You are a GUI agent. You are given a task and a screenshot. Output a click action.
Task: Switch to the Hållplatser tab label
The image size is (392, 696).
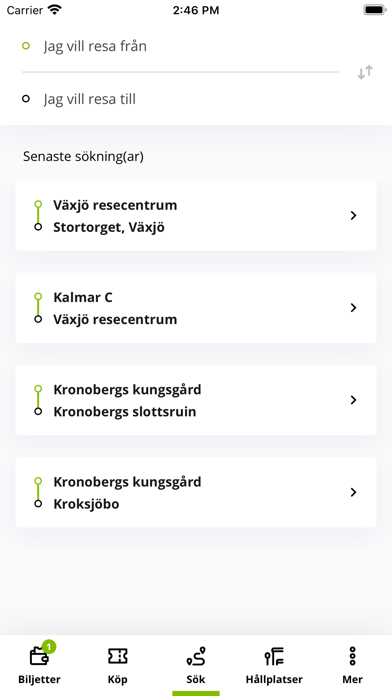tap(274, 679)
